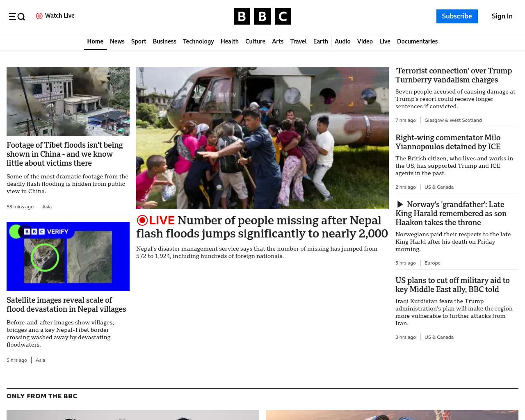The image size is (525, 420).
Task: Open 'US plans to cut off military aid' story
Action: 452,285
